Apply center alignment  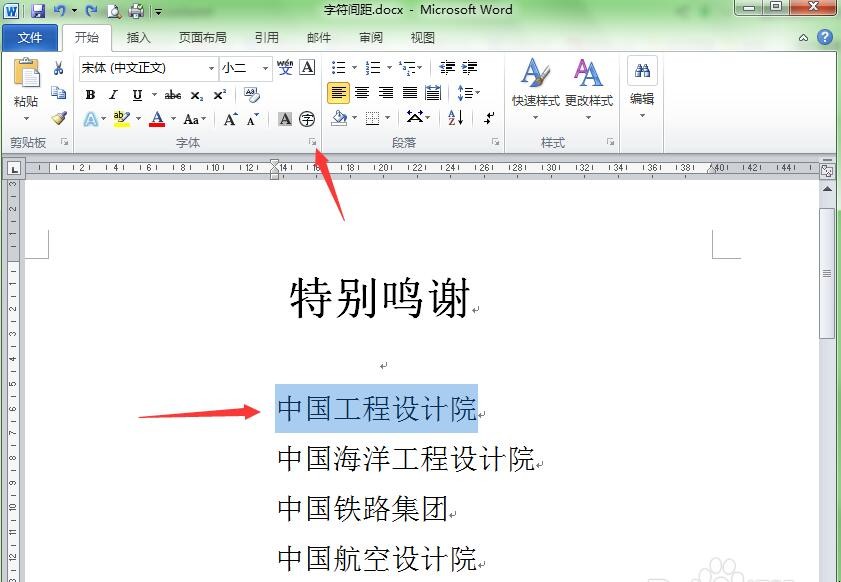pos(362,92)
